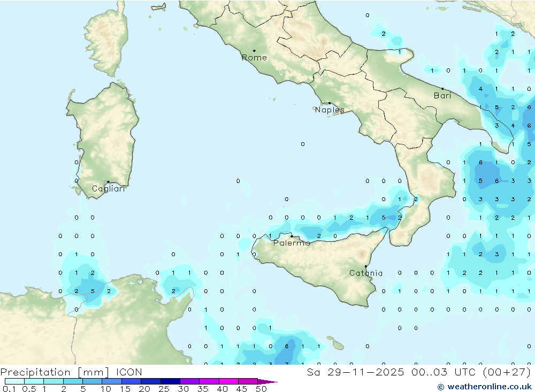Click the dark blue 20-25 legend swatch
This screenshot has width=535, height=392.
tap(151, 381)
